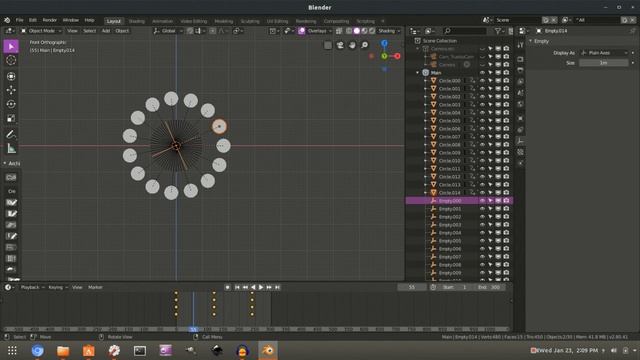Select the Select Box tool

point(11,47)
